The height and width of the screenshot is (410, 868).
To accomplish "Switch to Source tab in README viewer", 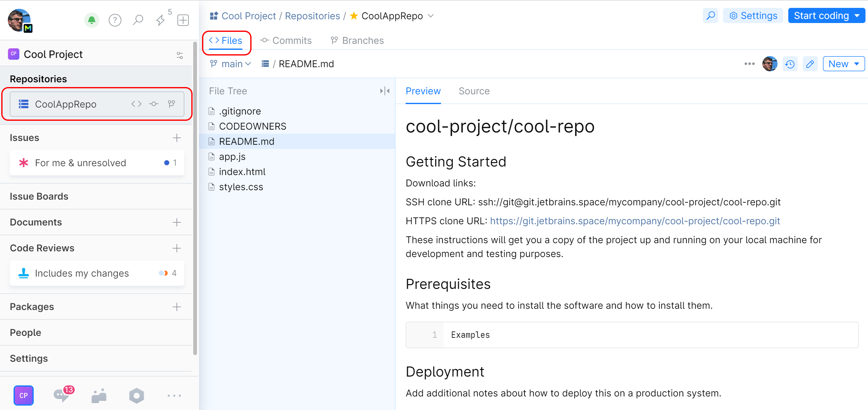I will pos(474,91).
